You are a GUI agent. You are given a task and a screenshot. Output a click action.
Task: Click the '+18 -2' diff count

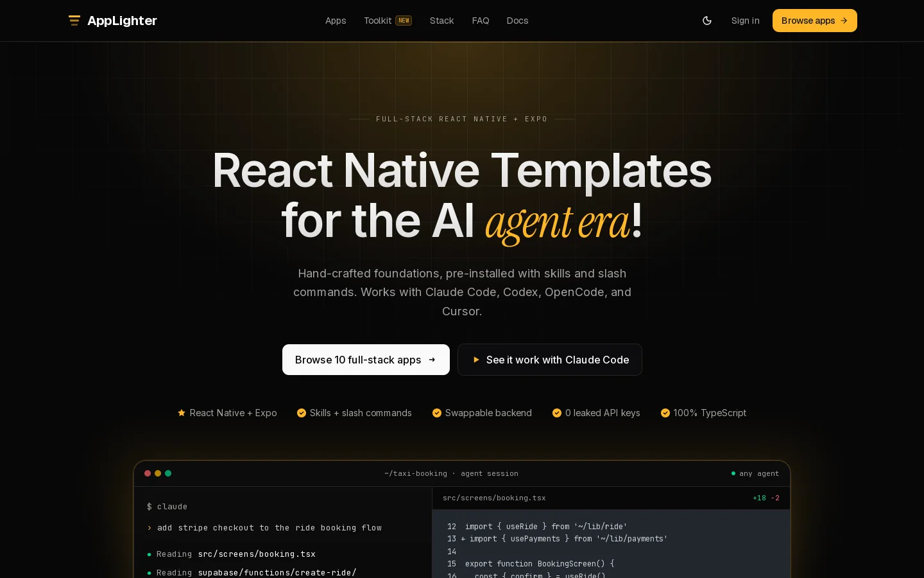click(766, 498)
